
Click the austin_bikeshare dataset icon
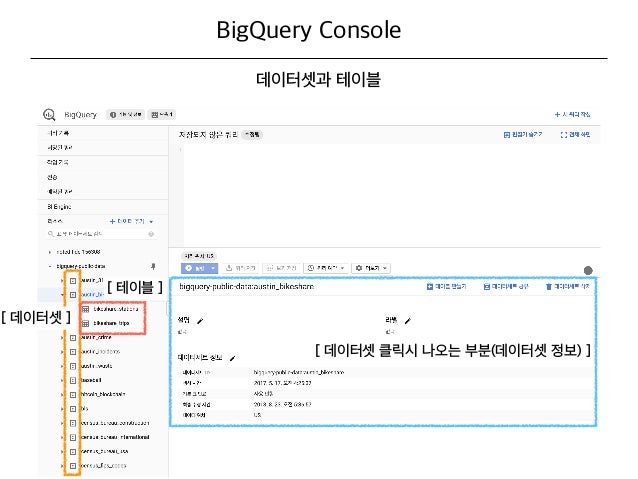[x=73, y=294]
